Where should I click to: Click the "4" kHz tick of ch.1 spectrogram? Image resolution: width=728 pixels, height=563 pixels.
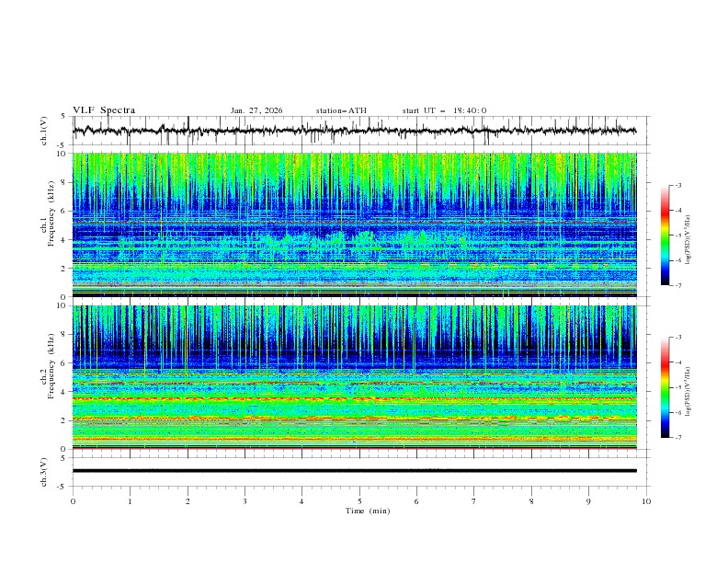tap(64, 240)
